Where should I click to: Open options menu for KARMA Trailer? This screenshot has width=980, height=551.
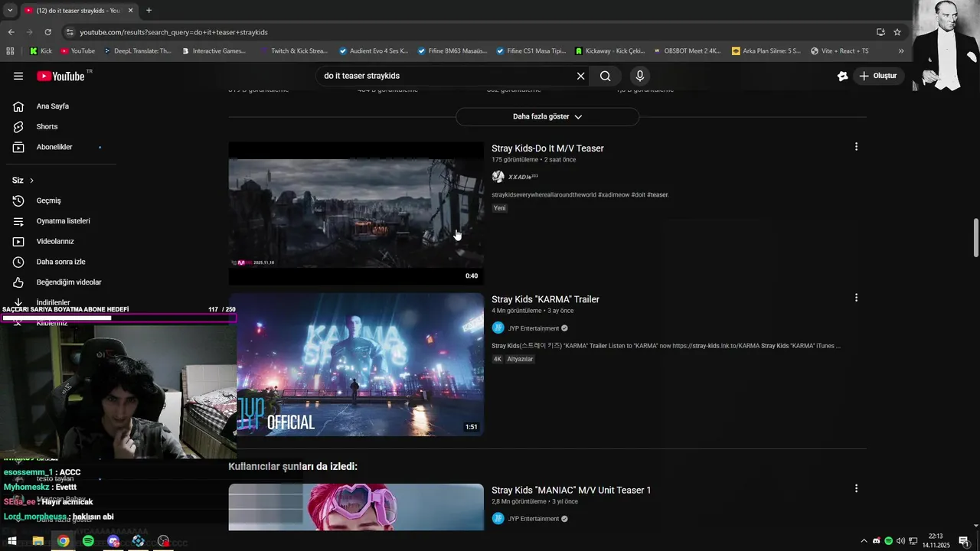[856, 298]
